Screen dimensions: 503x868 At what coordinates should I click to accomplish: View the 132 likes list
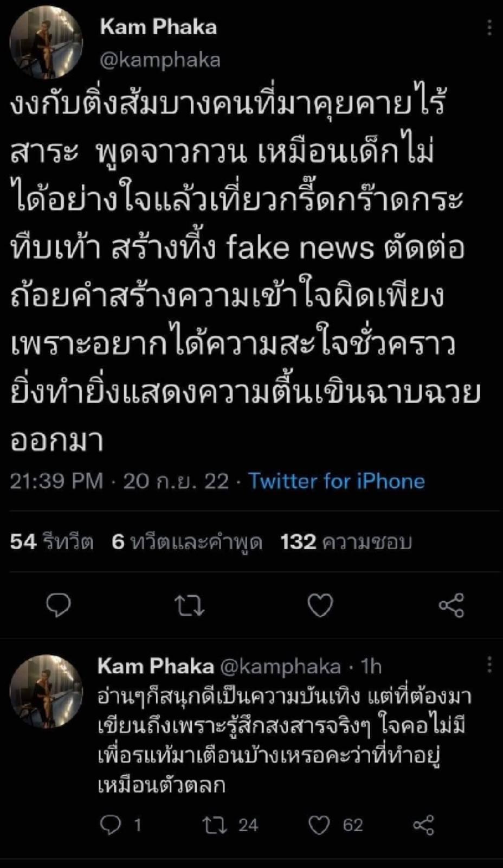pyautogui.click(x=346, y=541)
